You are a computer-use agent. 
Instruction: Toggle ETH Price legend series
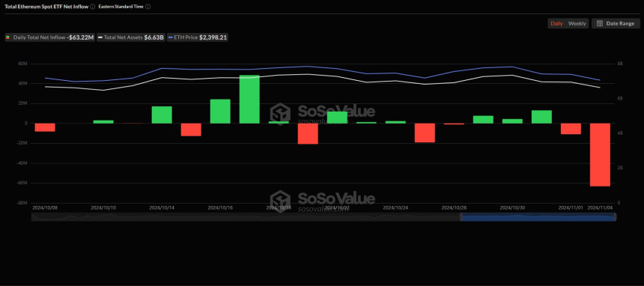tap(198, 37)
